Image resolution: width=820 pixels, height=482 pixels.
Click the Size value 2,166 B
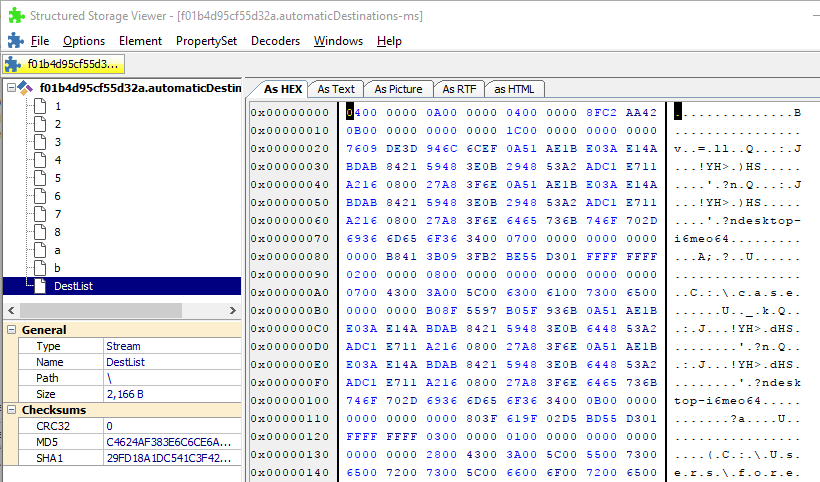125,394
